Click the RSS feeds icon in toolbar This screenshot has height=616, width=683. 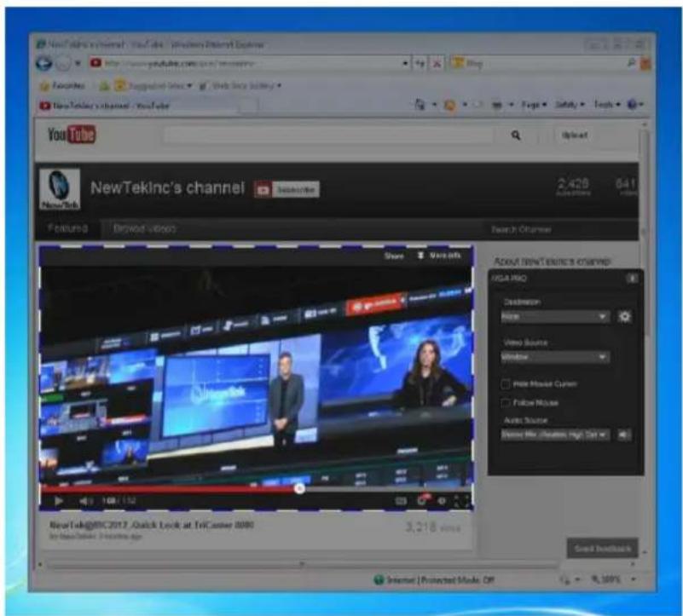coord(450,105)
